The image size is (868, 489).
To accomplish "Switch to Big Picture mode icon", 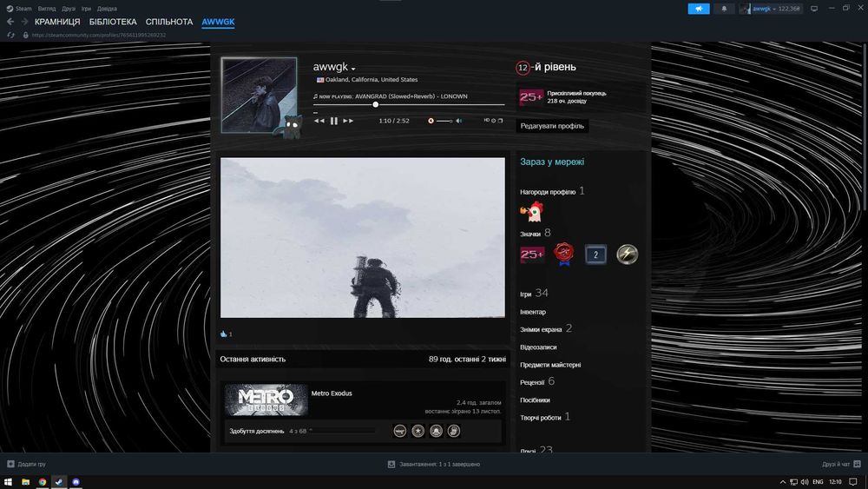I will pos(814,9).
